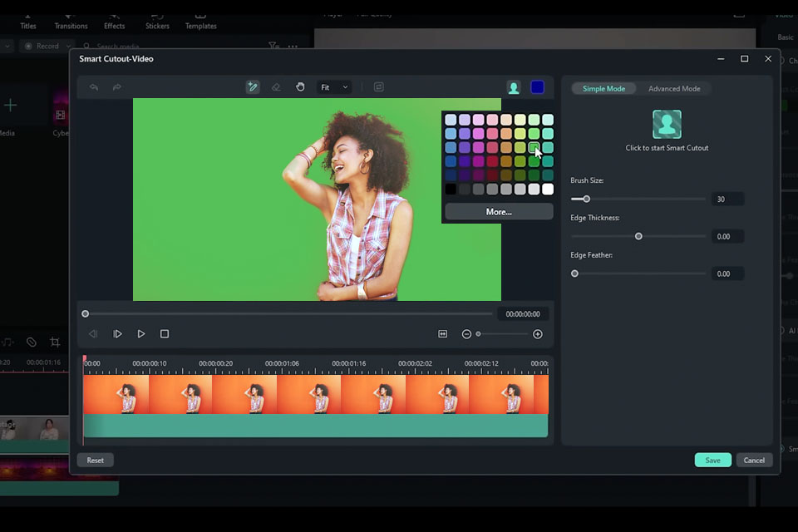Switch to Advanced Mode tab
Screen dimensions: 798x532
pos(674,89)
